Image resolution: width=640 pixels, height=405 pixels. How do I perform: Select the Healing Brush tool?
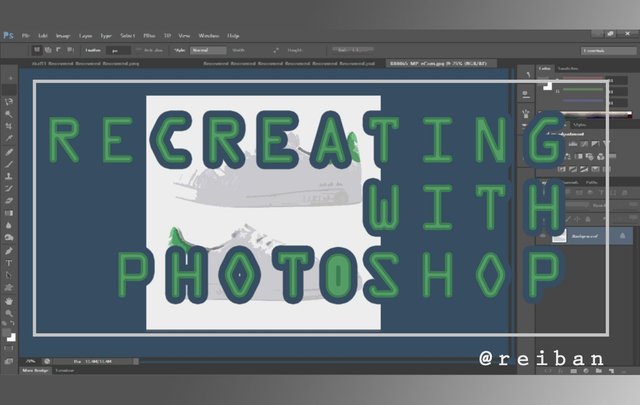tap(9, 152)
